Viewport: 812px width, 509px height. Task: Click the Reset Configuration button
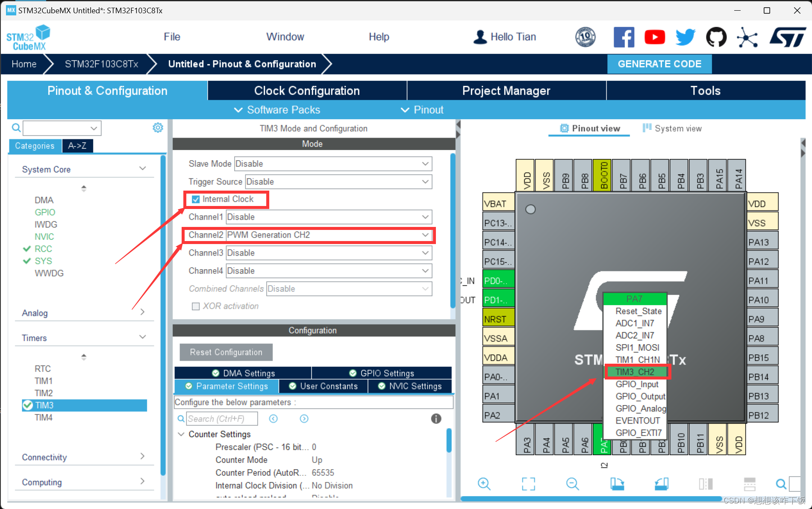226,352
